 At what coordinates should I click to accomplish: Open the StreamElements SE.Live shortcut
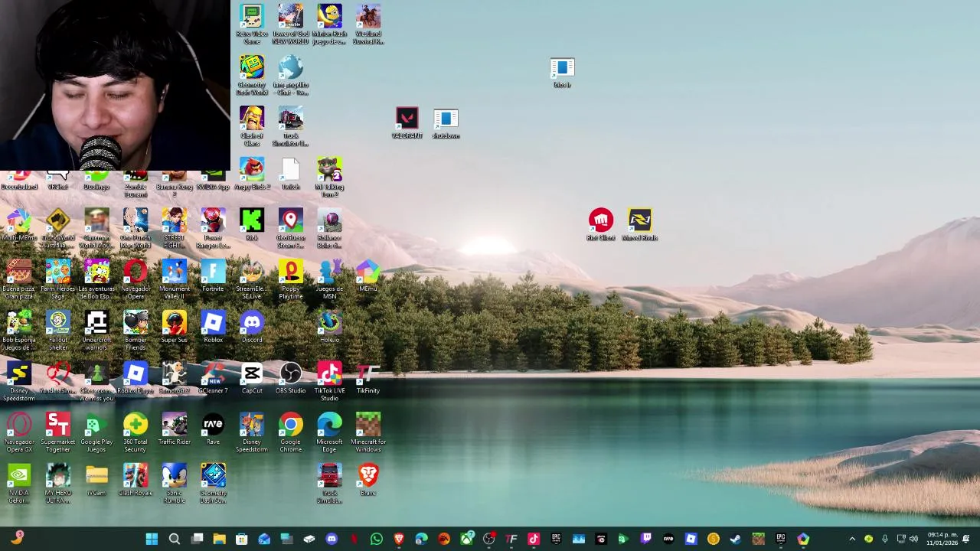click(252, 279)
